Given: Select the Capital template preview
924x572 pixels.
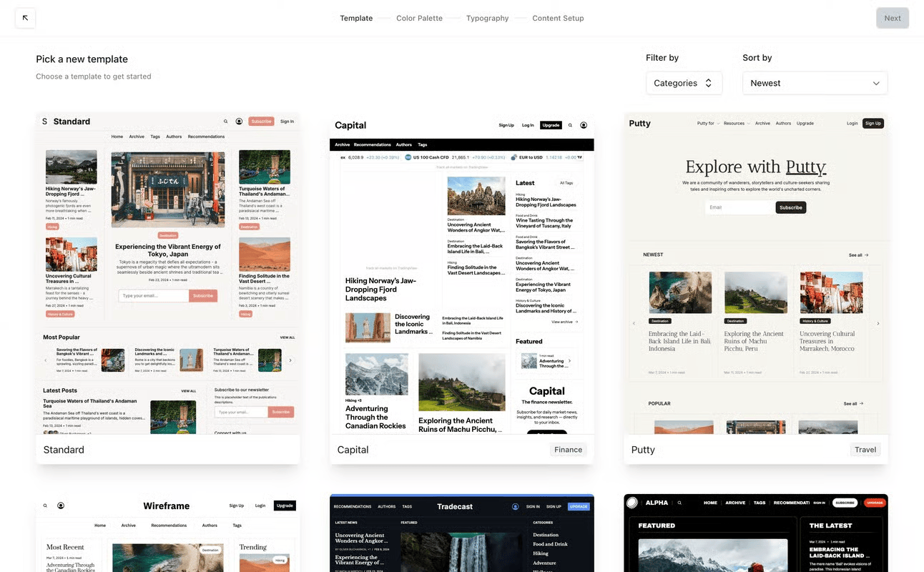Looking at the screenshot, I should [462, 273].
